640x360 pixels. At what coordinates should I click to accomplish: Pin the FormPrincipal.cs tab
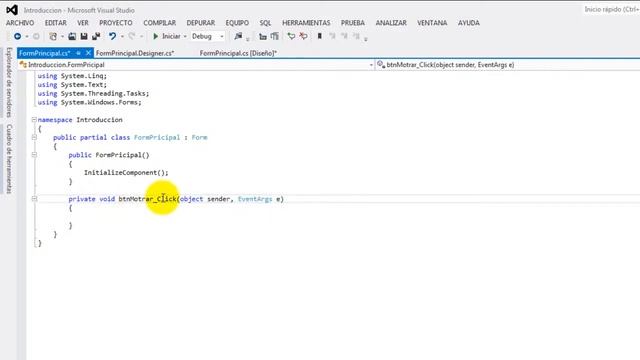pos(78,53)
